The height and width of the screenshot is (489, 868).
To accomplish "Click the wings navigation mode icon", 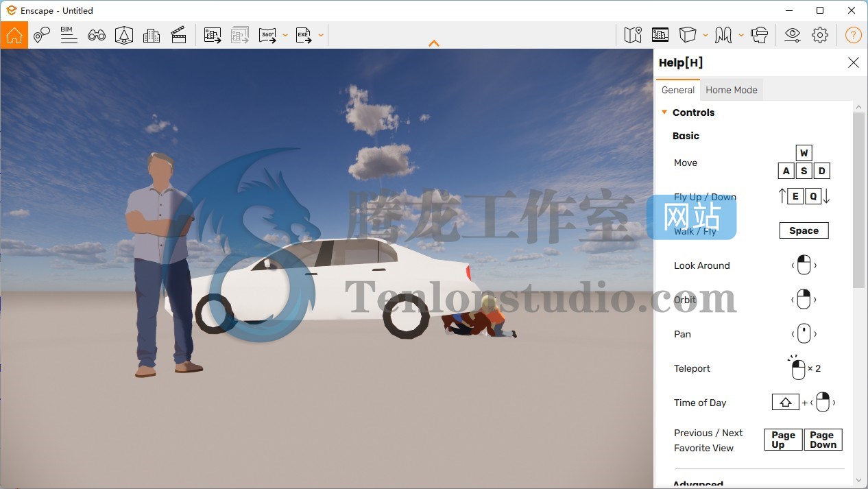I will (x=723, y=35).
